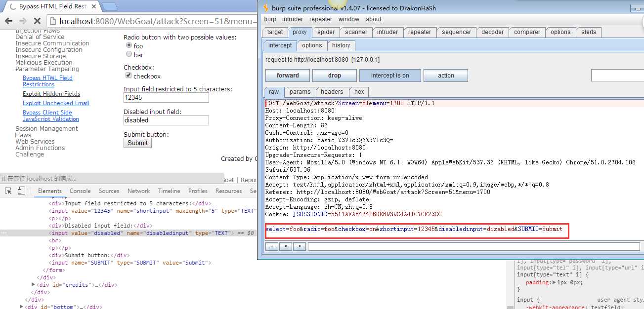The width and height of the screenshot is (644, 309).
Task: Click the input field containing 12345
Action: coord(166,98)
